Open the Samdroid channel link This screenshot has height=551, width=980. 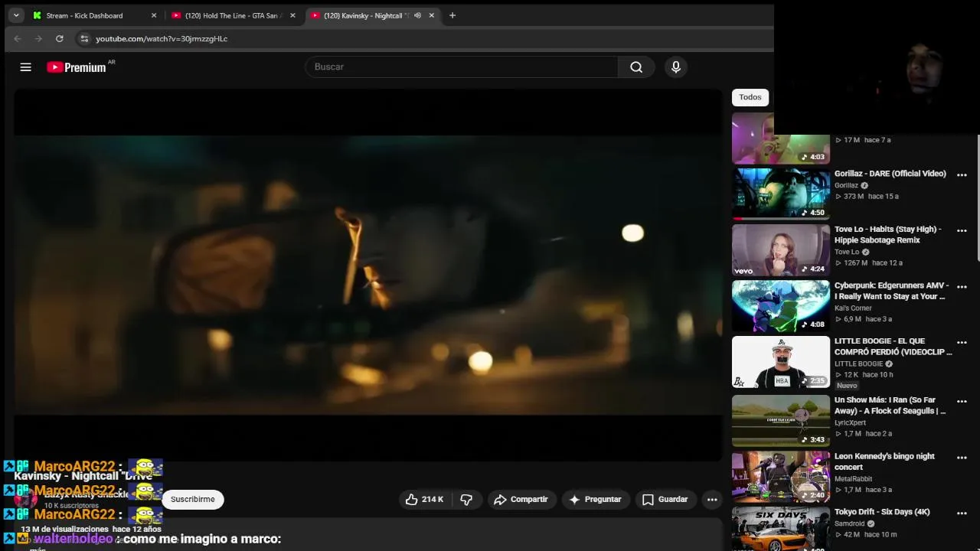pos(849,524)
